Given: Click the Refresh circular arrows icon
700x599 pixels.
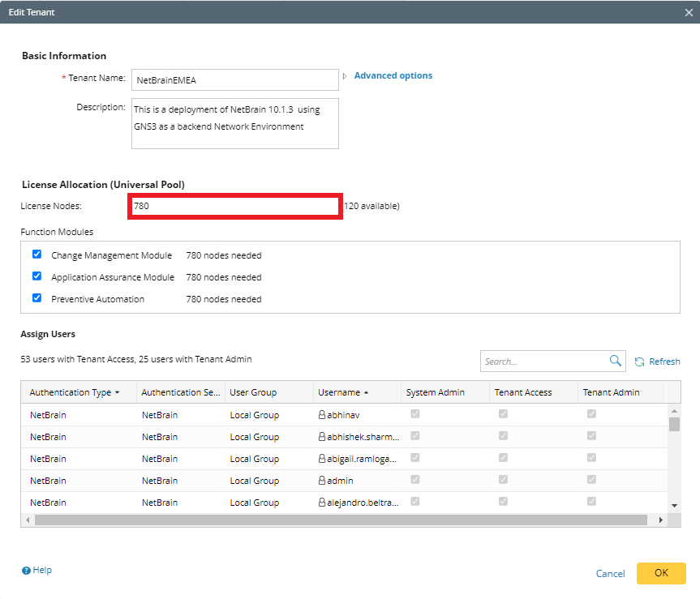Looking at the screenshot, I should [x=639, y=362].
